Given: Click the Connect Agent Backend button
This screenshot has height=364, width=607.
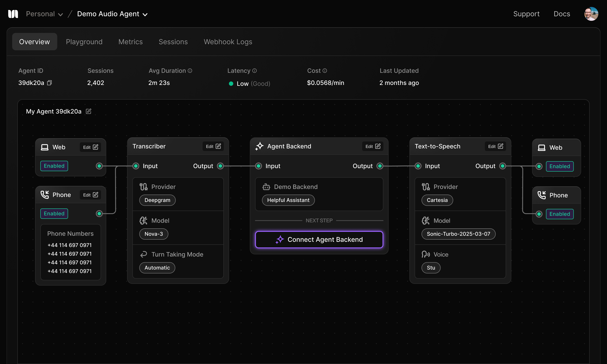Looking at the screenshot, I should coord(319,239).
